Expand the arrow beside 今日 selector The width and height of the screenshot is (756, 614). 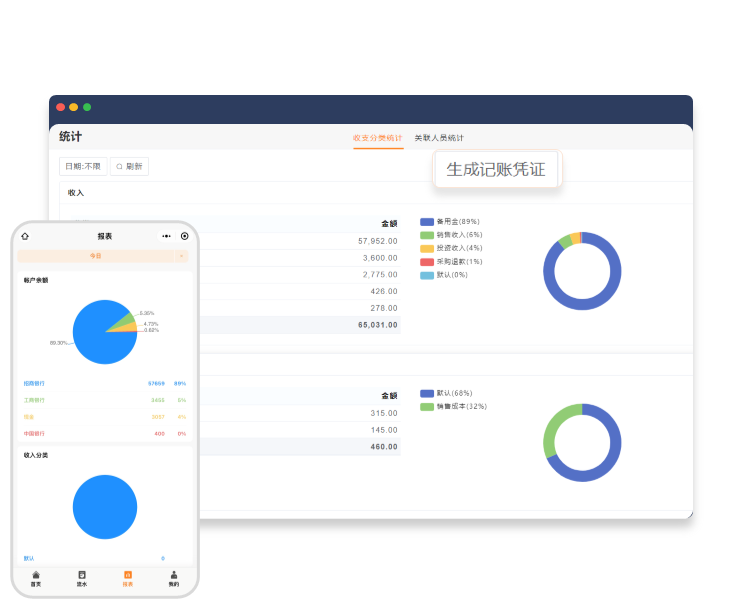pyautogui.click(x=181, y=256)
